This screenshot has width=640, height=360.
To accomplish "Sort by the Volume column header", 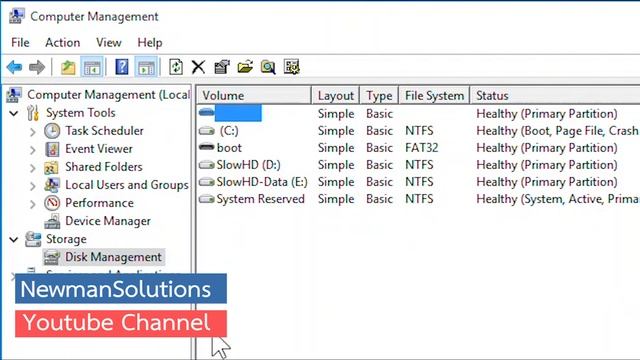I will click(x=254, y=96).
